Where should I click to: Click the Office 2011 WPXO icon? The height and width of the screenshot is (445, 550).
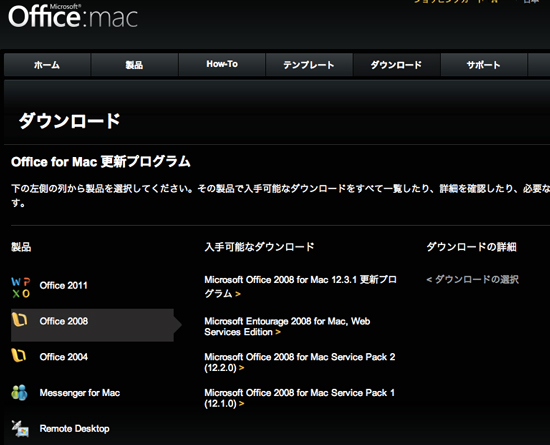point(21,288)
